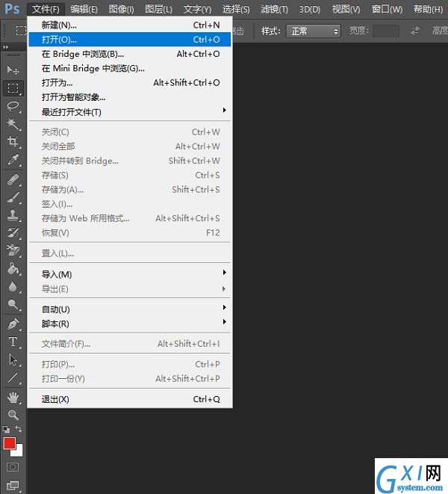The height and width of the screenshot is (494, 448).
Task: Choose 打开(O)... from the File menu
Action: (129, 40)
